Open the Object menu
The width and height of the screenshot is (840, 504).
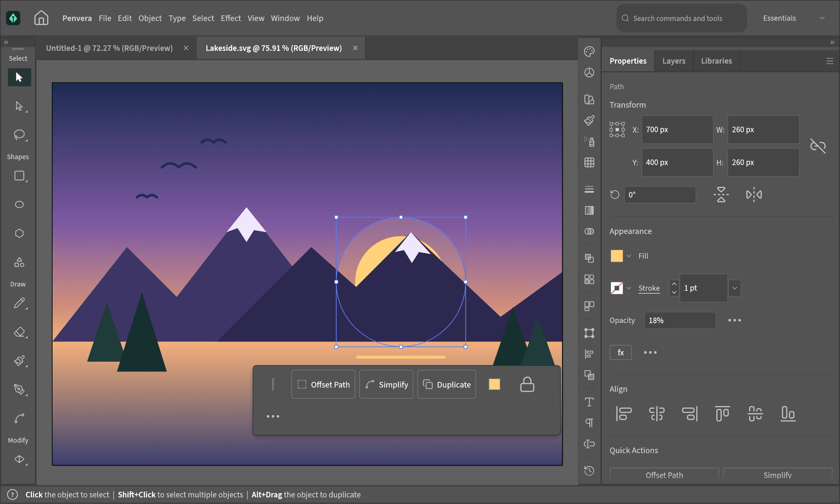150,18
